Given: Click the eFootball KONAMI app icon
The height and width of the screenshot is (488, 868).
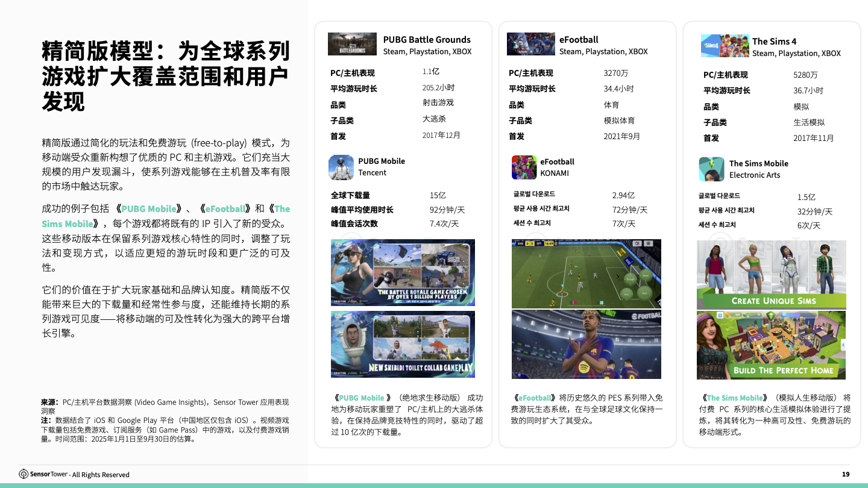Looking at the screenshot, I should tap(524, 167).
